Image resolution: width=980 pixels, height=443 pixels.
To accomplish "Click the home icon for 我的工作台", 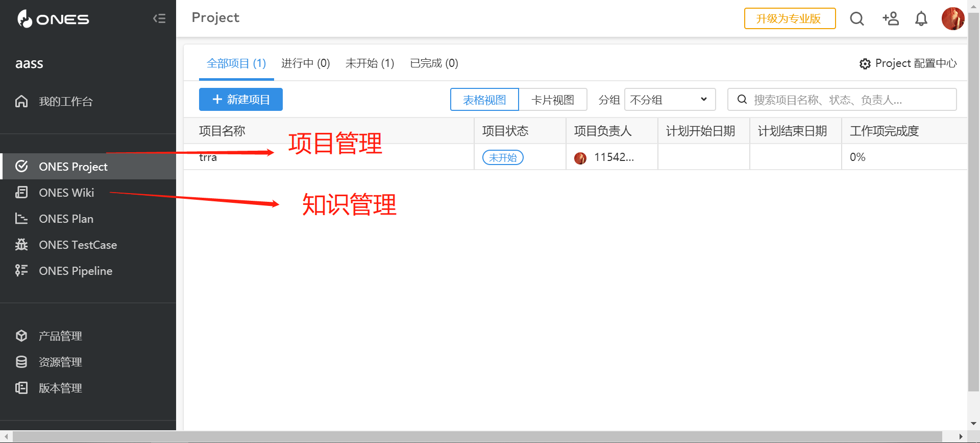I will [x=21, y=101].
